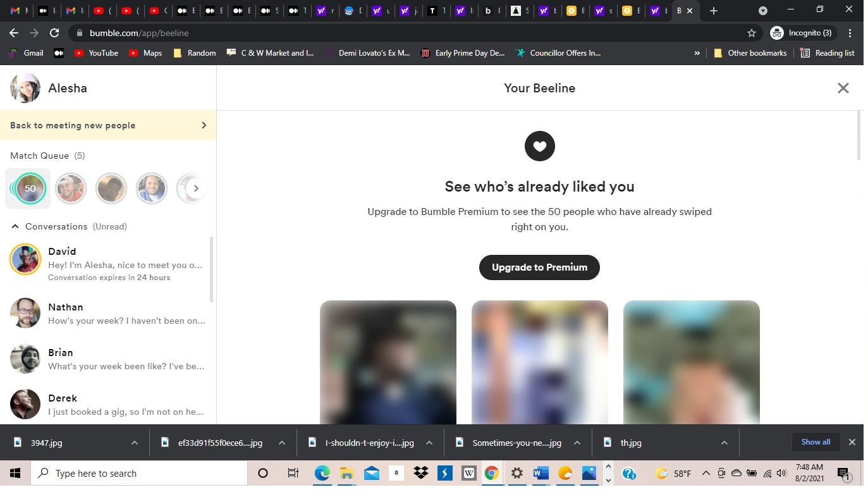Open the Demi Lovato's Ex bookmark

point(367,53)
